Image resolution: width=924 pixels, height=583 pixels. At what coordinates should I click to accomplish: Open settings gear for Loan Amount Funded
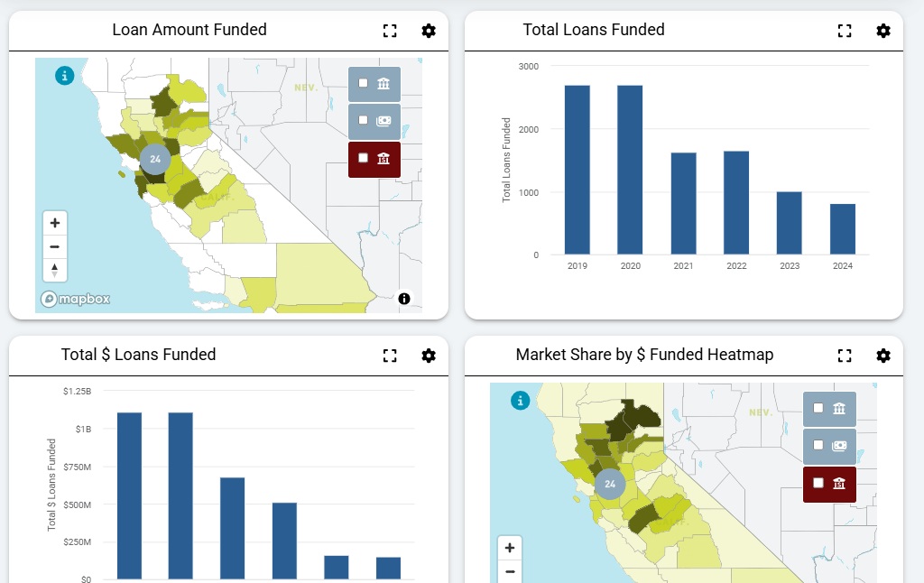pyautogui.click(x=429, y=31)
